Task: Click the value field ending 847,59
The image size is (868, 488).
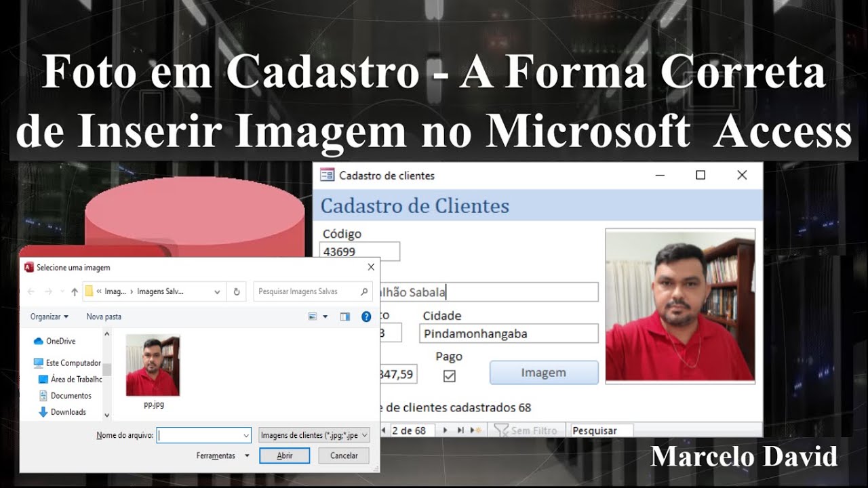Action: click(399, 374)
